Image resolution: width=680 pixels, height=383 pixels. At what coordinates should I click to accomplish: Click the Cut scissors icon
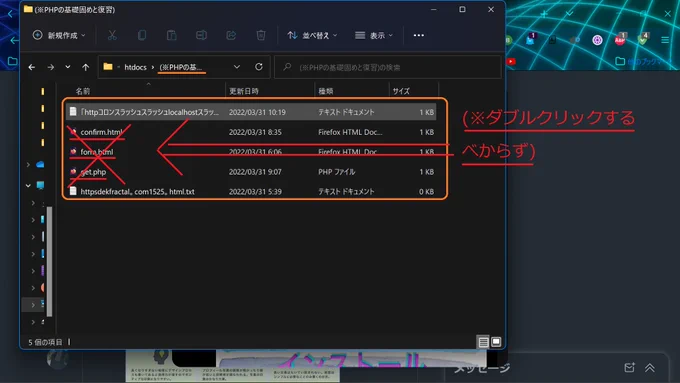[x=112, y=35]
